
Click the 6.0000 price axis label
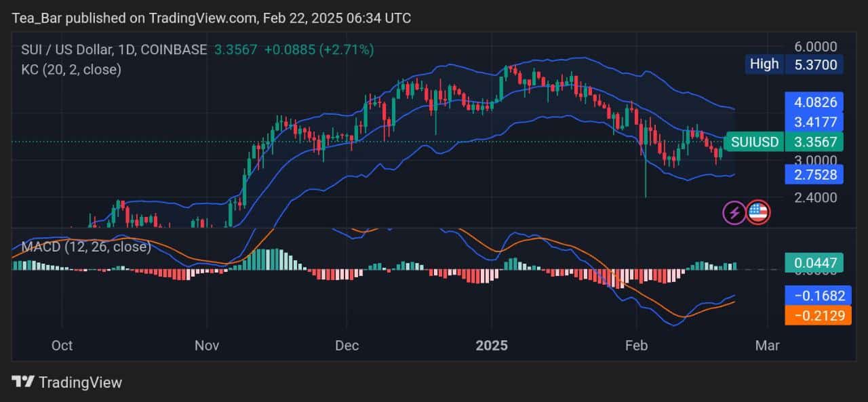pyautogui.click(x=815, y=47)
